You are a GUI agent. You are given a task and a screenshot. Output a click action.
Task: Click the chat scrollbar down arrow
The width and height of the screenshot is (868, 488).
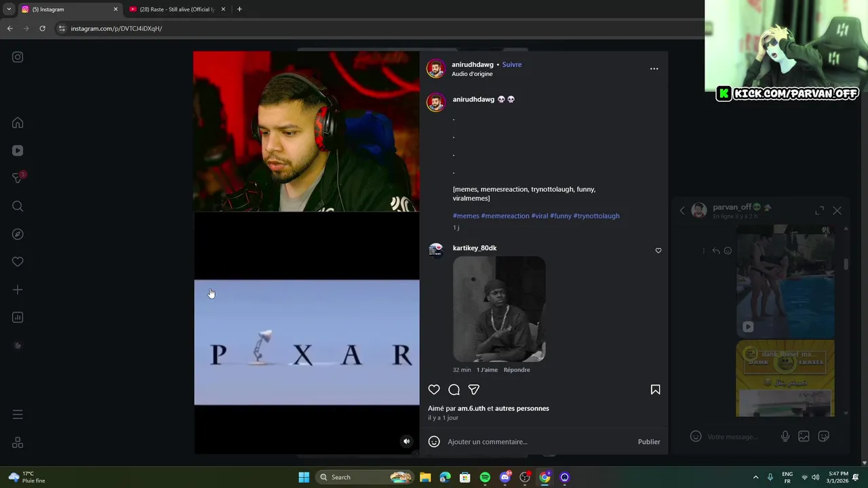point(846,413)
